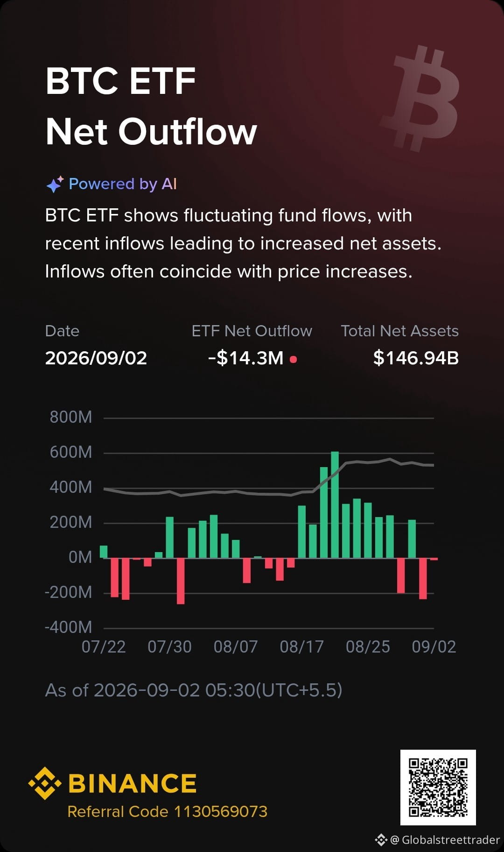Click the red dot beside -$14.3M
The image size is (504, 852).
click(x=293, y=359)
